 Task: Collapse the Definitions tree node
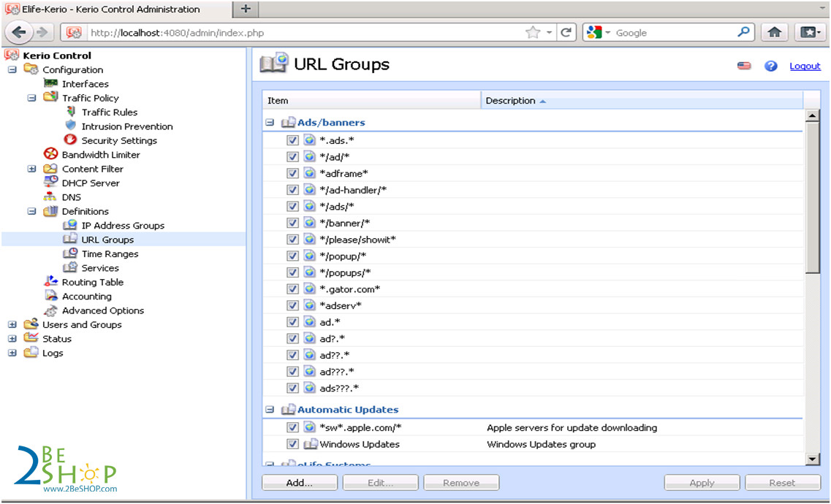(32, 210)
